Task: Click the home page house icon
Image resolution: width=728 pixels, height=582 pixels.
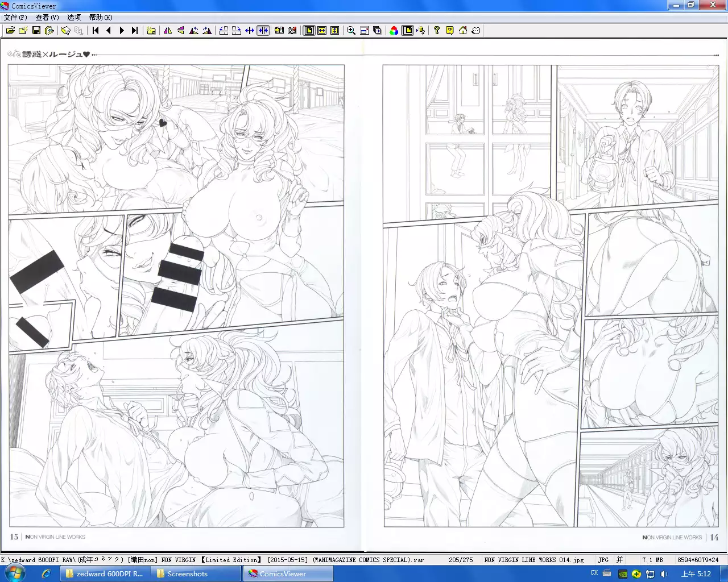Action: [463, 31]
